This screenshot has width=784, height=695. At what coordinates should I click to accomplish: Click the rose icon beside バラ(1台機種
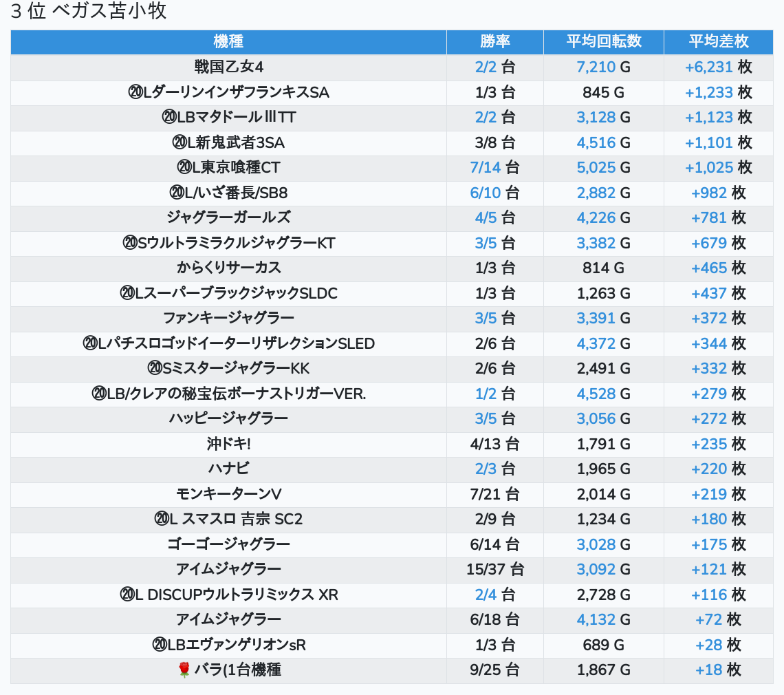[x=183, y=670]
